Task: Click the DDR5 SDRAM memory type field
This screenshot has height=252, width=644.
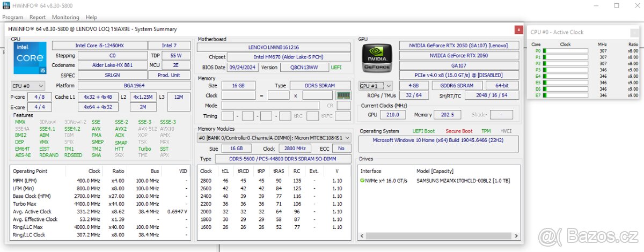Action: (320, 86)
